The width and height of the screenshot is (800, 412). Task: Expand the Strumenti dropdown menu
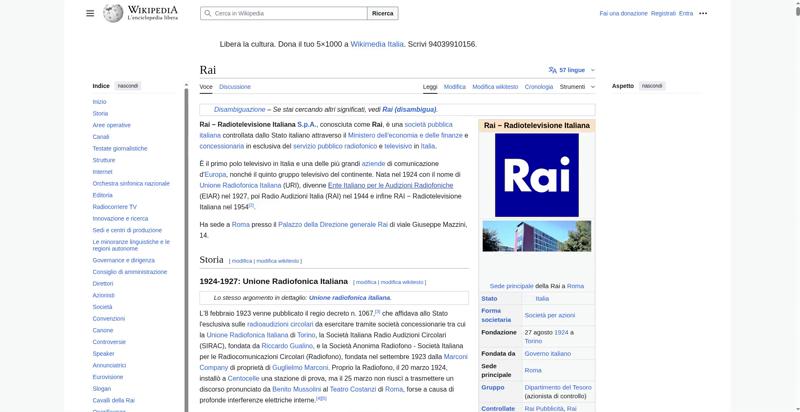[x=577, y=87]
